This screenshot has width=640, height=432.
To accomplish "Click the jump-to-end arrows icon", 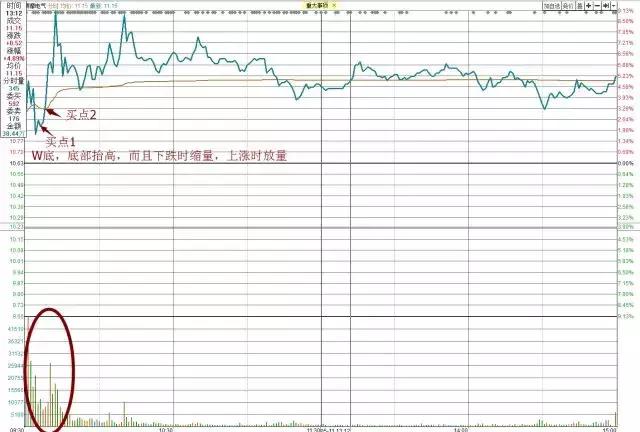I will 606,6.
